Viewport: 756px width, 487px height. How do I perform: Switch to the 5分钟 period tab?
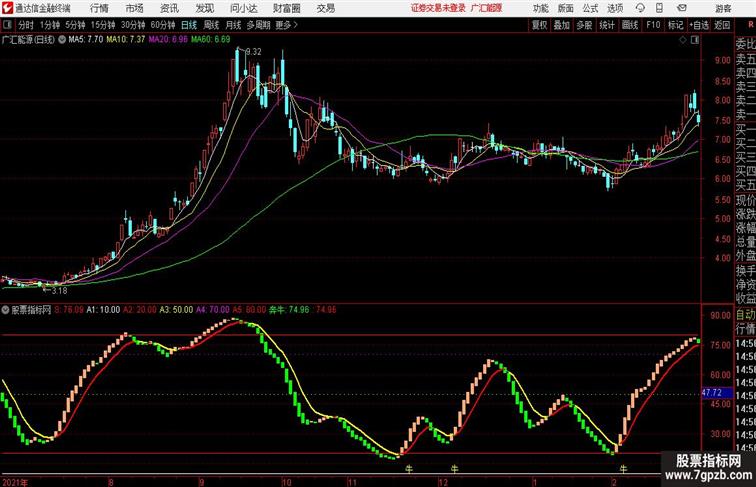coord(75,25)
